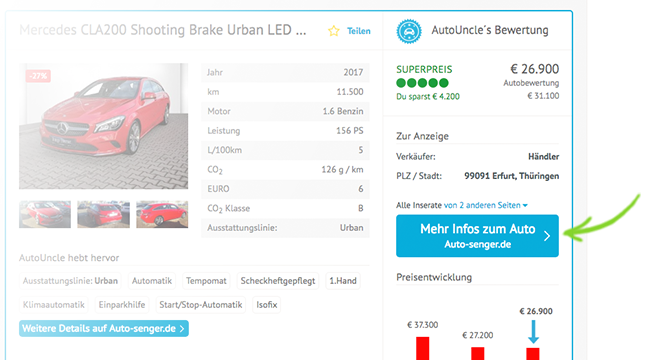Click the € 37.300 red price bar
This screenshot has width=645, height=360.
[422, 348]
